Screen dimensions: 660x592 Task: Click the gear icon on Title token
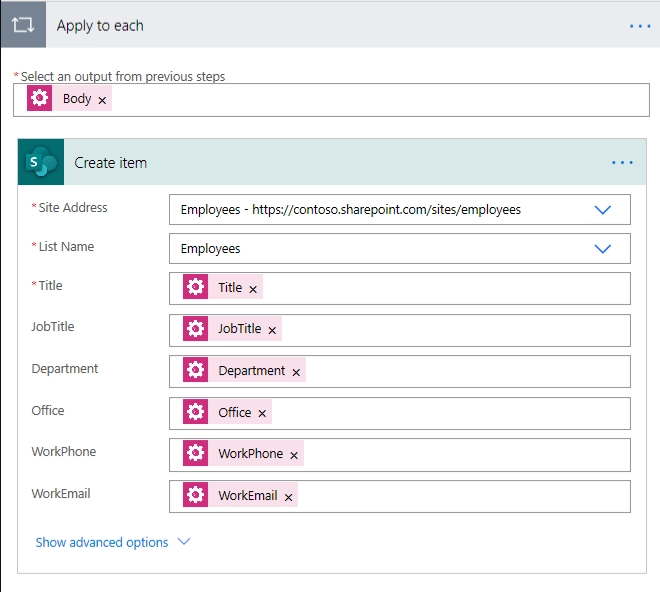[195, 287]
